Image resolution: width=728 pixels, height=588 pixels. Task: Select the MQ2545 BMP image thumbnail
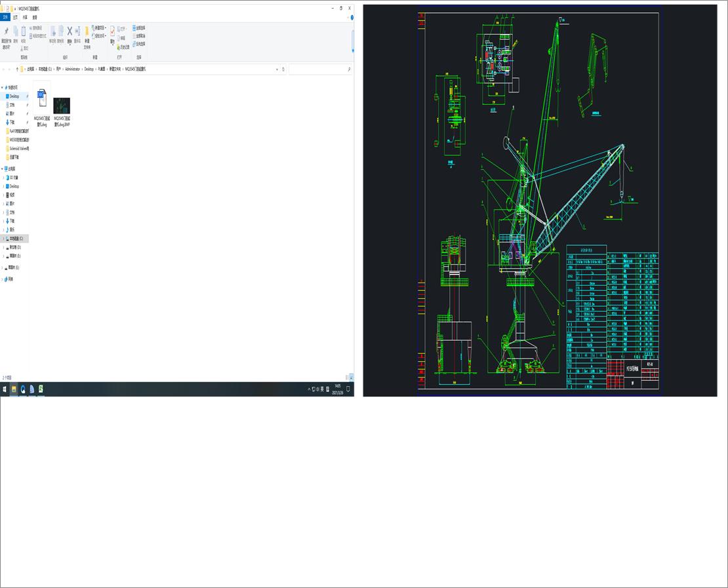point(61,105)
